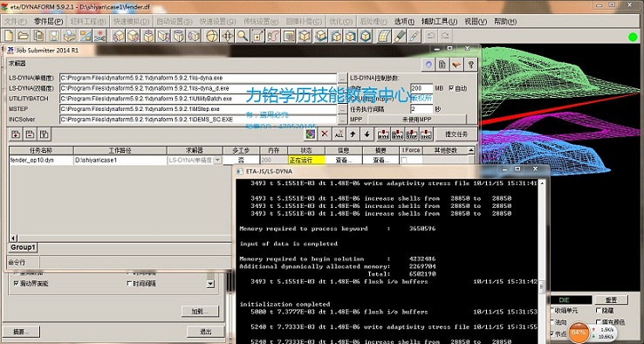This screenshot has height=344, width=644.
Task: Click the 任务执行间隔 input showing 2
Action: (421, 109)
